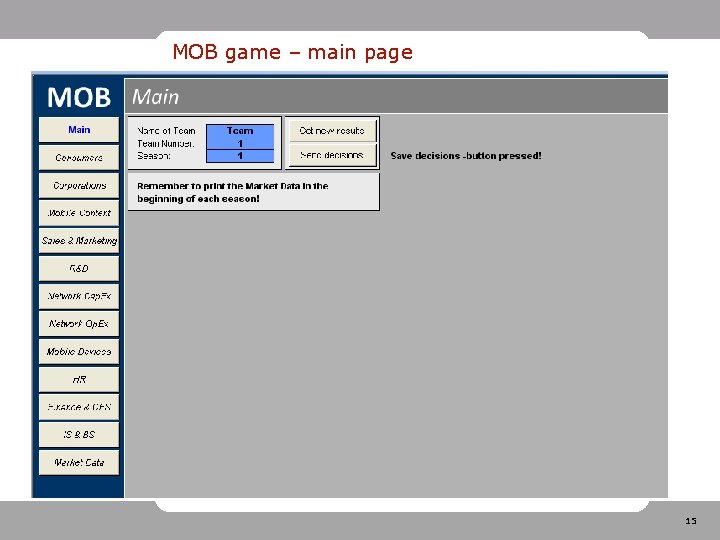Select the Team Number cell

240,143
